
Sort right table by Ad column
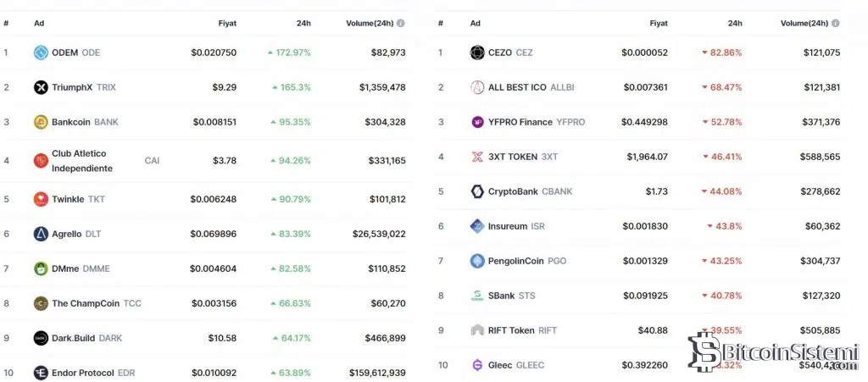point(475,24)
